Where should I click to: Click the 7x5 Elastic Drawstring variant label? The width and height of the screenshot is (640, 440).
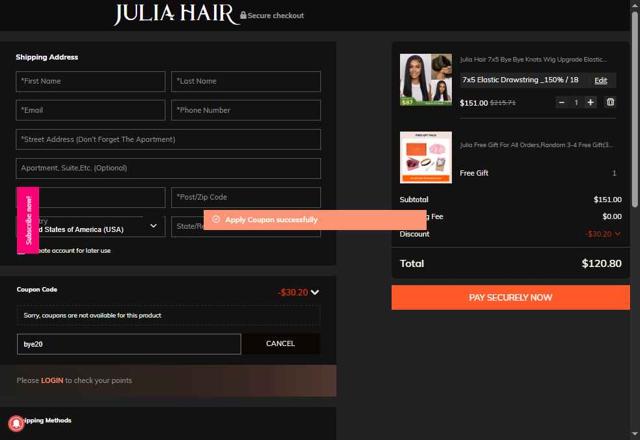(x=520, y=80)
